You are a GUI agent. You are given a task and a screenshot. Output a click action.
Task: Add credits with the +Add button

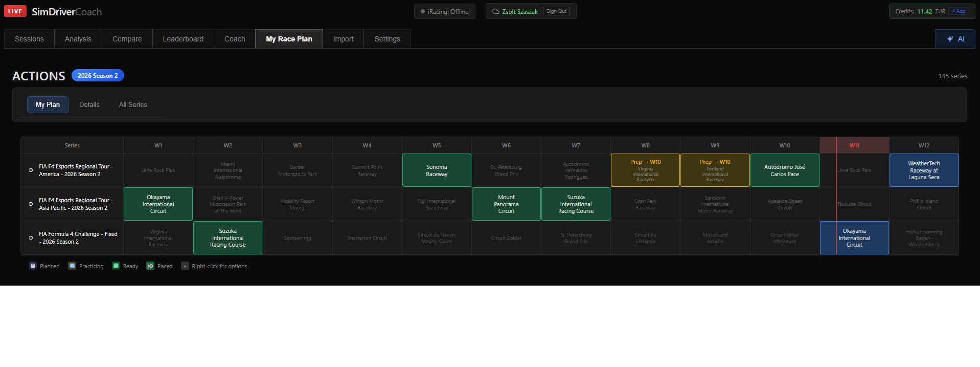point(959,11)
